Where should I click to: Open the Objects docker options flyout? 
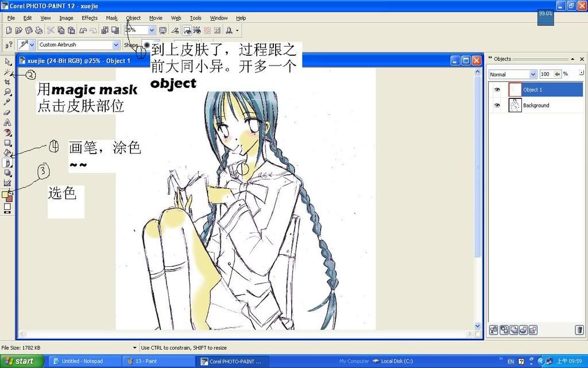click(581, 72)
